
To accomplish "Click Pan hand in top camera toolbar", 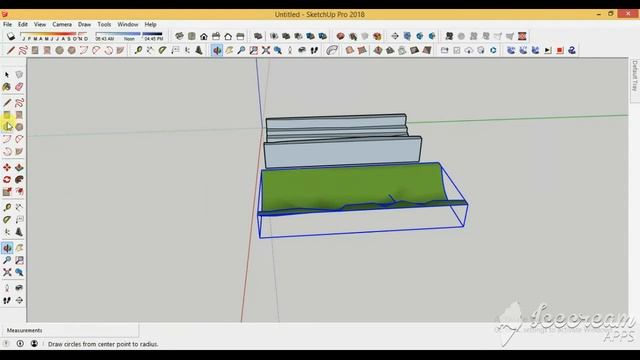I will (x=229, y=50).
